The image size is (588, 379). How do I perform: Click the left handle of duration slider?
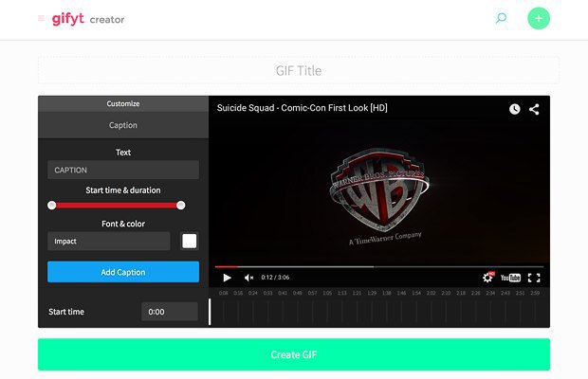pos(52,206)
